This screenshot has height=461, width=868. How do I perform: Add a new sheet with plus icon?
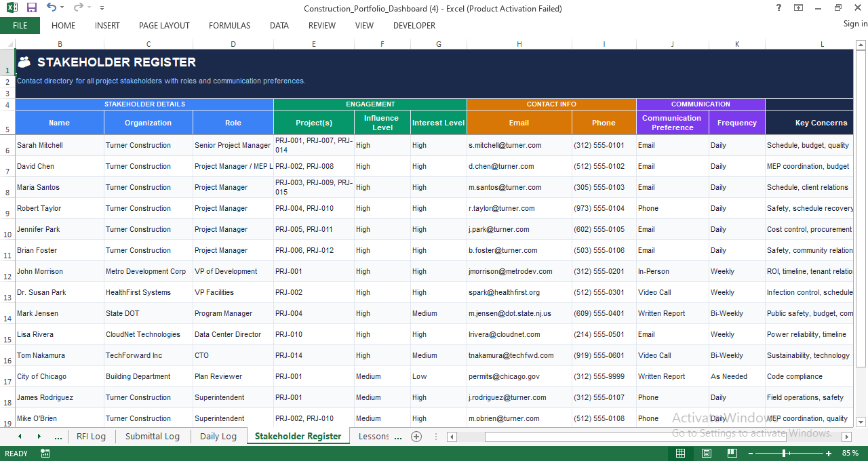click(416, 437)
